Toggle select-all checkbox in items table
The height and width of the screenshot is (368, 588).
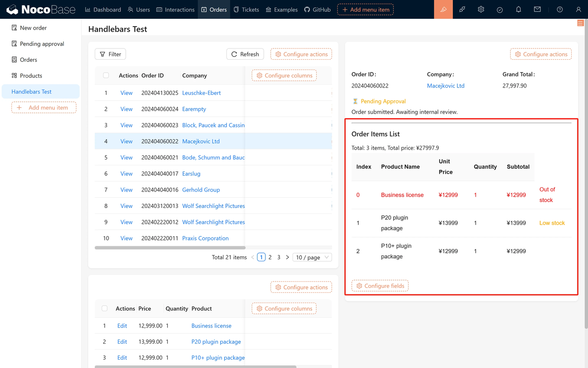point(105,308)
